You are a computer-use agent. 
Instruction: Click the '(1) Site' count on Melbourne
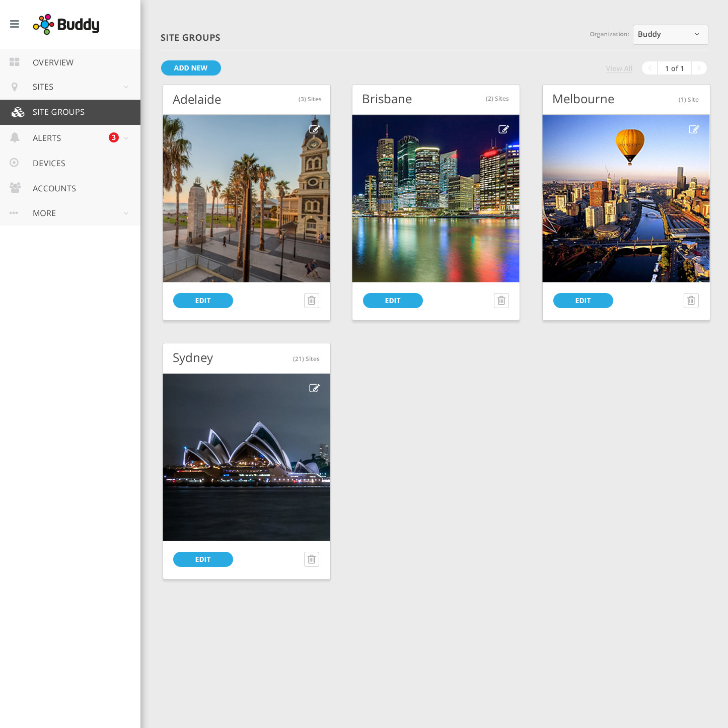(688, 100)
